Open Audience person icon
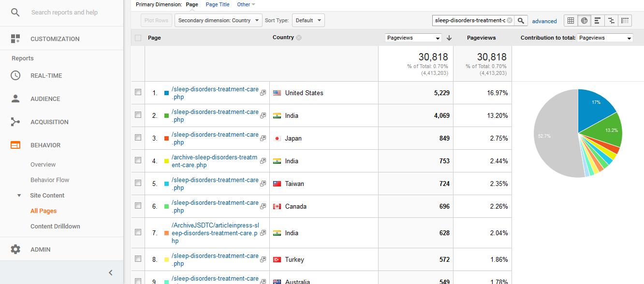The image size is (644, 284). (x=15, y=99)
